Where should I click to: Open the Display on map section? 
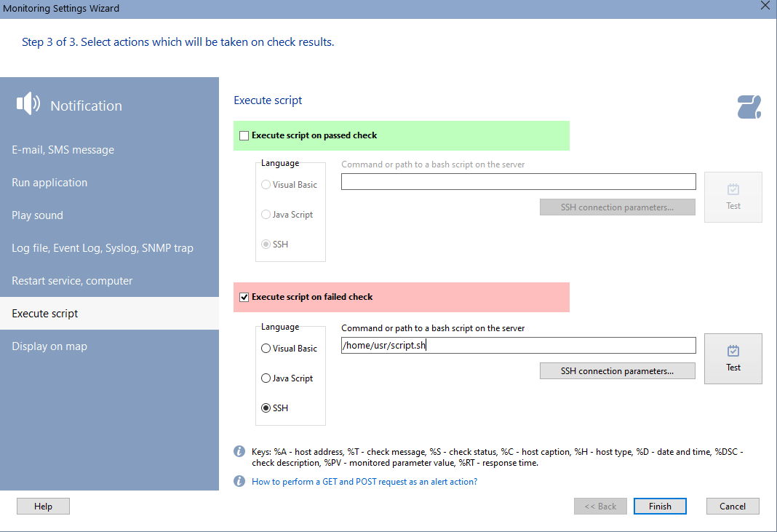point(47,346)
